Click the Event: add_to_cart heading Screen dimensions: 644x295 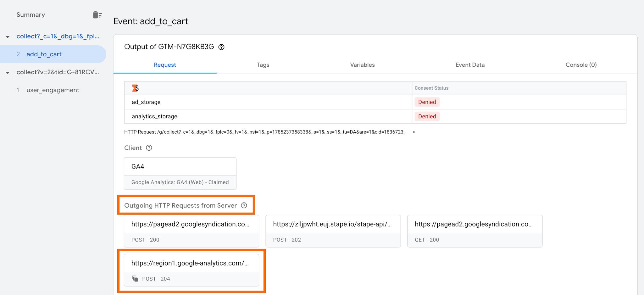pos(151,21)
